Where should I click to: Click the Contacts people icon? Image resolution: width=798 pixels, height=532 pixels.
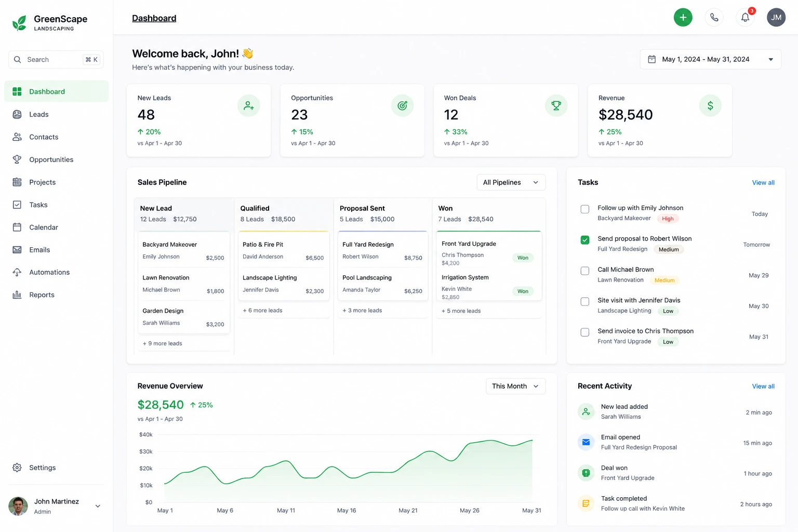coord(17,137)
